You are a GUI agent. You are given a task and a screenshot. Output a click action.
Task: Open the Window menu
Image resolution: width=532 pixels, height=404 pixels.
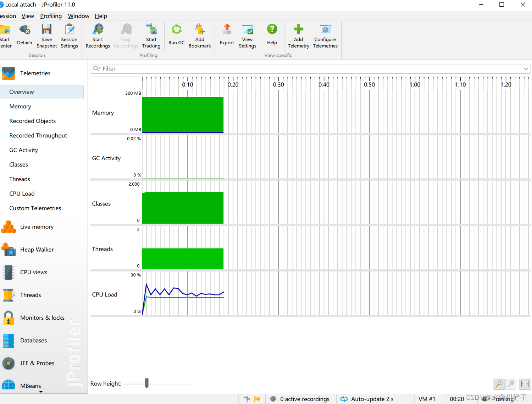(x=78, y=16)
